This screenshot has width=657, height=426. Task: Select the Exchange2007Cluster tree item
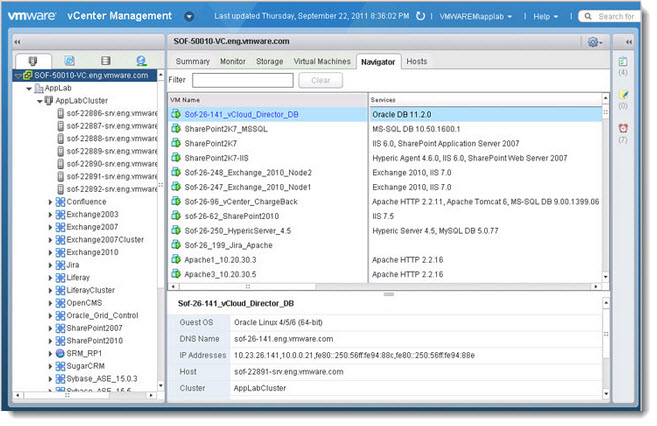coord(105,240)
